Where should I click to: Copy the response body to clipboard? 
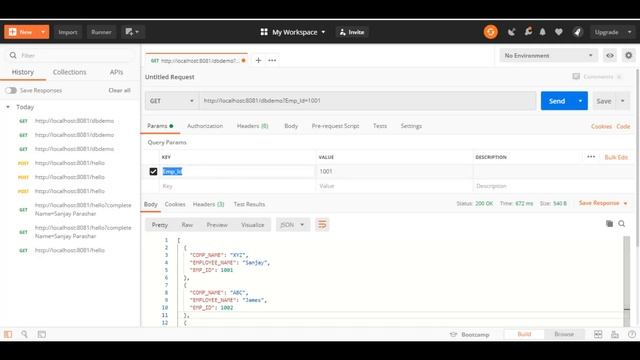point(609,224)
